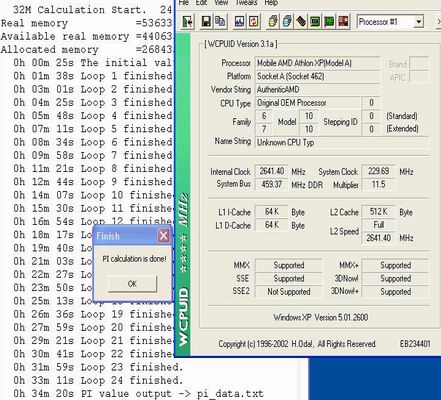The image size is (441, 400).
Task: Click the PI value output pi_data.txt line
Action: coord(139,393)
